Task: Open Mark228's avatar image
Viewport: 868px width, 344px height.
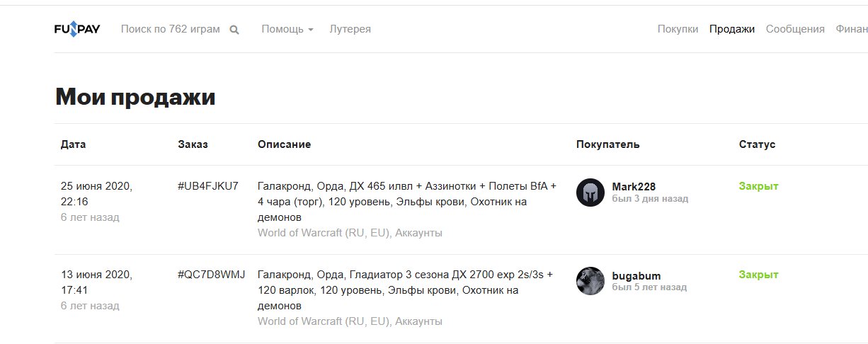Action: coord(590,193)
